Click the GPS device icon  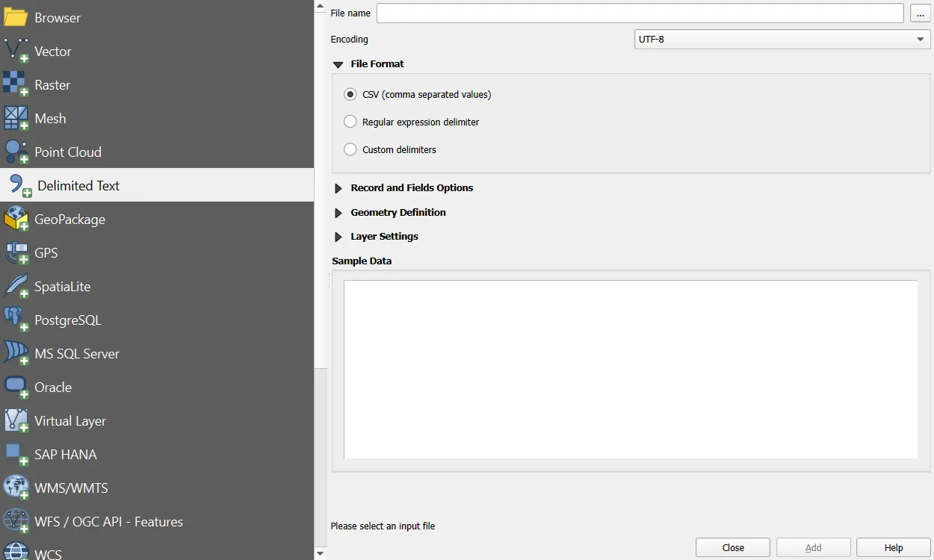tap(16, 252)
